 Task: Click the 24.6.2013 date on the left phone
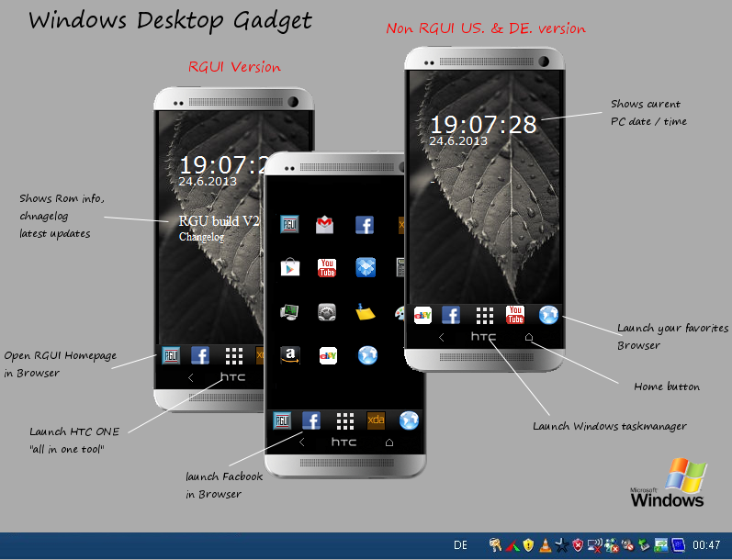(x=208, y=181)
